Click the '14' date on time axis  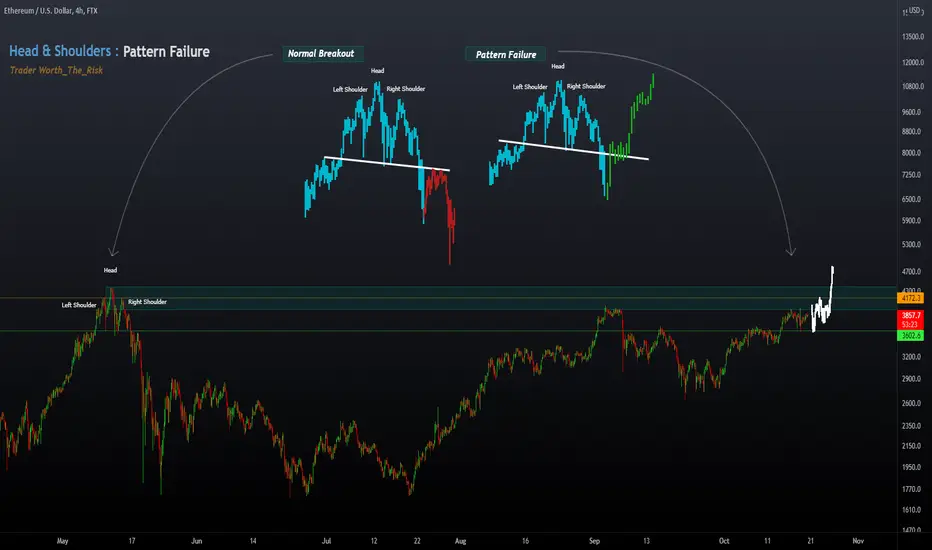point(253,541)
